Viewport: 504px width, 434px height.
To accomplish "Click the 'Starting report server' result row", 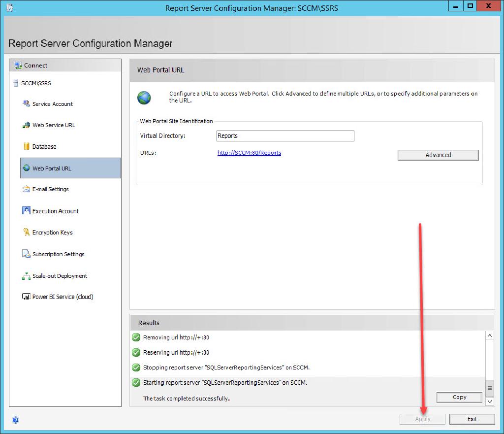I will click(x=308, y=383).
